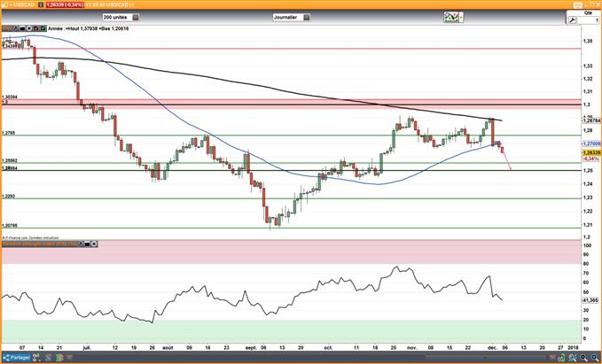Click the green arrow icon in bottom toolbar
The height and width of the screenshot is (364, 602).
click(59, 358)
